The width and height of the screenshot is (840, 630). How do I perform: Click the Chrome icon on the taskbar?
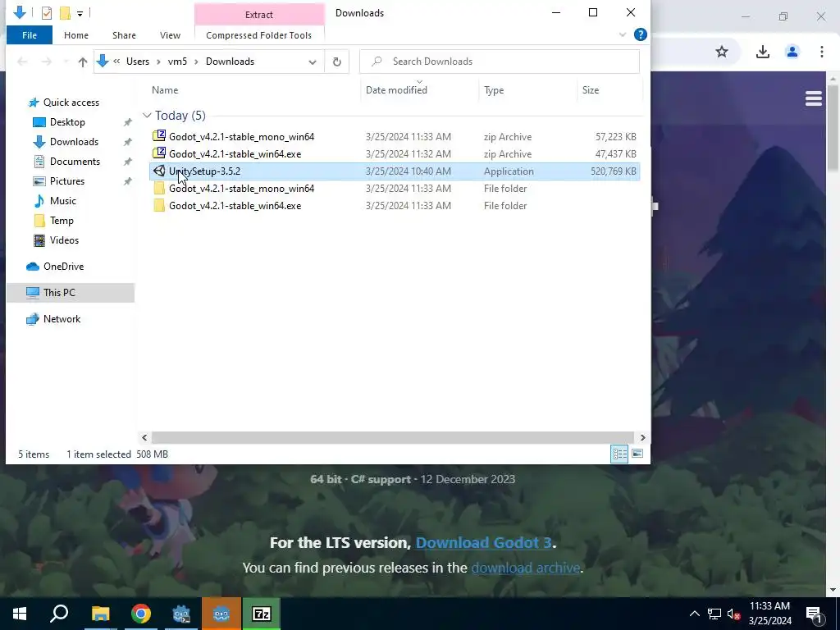pyautogui.click(x=141, y=614)
